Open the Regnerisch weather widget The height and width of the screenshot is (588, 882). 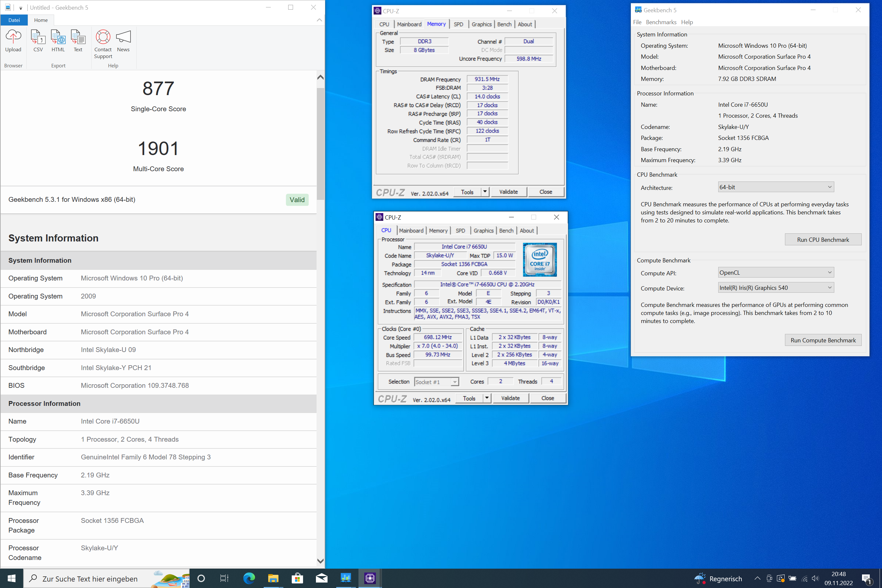click(718, 579)
